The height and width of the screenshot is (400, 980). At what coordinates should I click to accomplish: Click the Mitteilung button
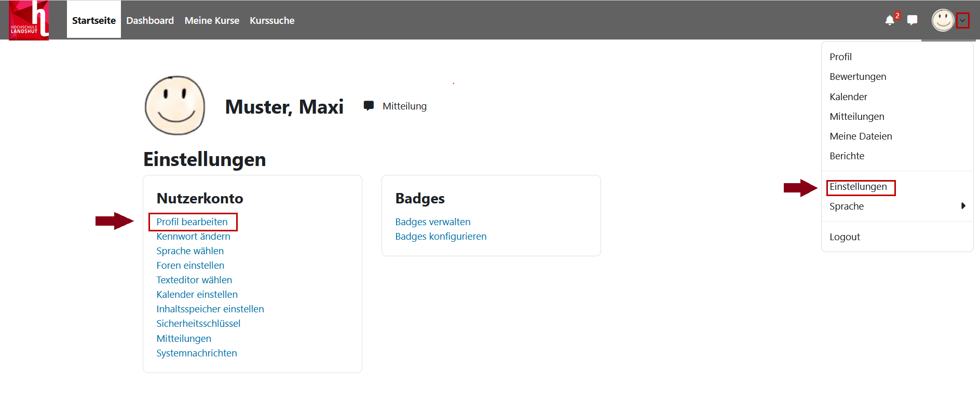click(x=405, y=106)
